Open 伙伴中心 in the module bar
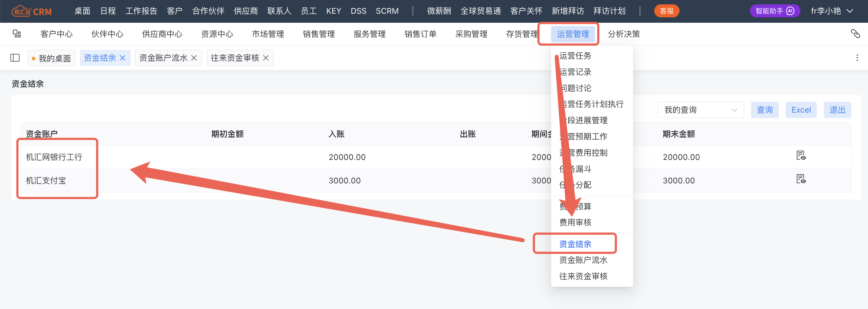The width and height of the screenshot is (868, 309). [x=108, y=34]
